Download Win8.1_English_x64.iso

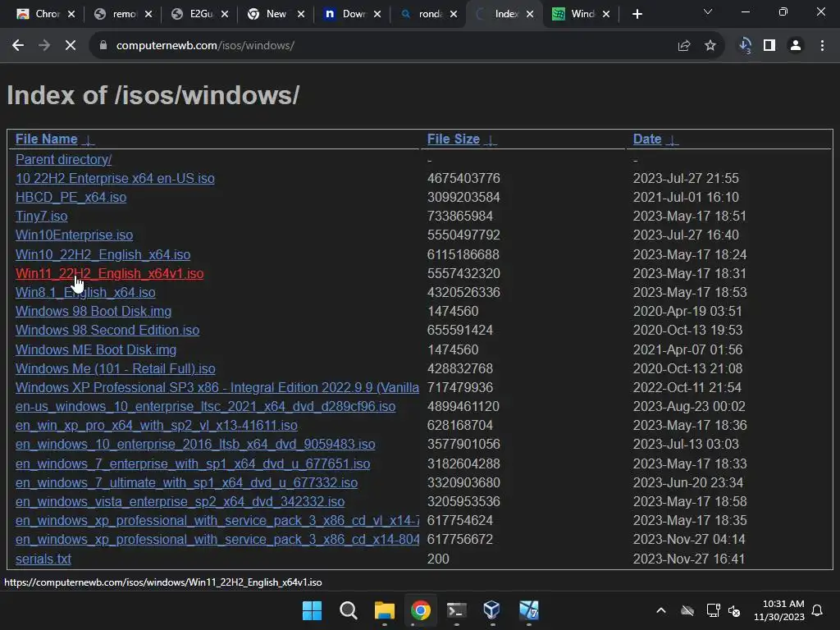85,293
